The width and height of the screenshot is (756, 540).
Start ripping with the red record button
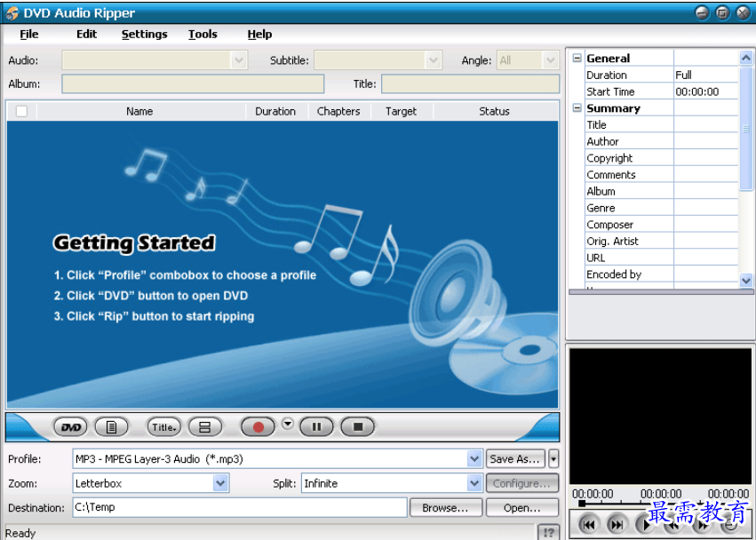[x=258, y=427]
